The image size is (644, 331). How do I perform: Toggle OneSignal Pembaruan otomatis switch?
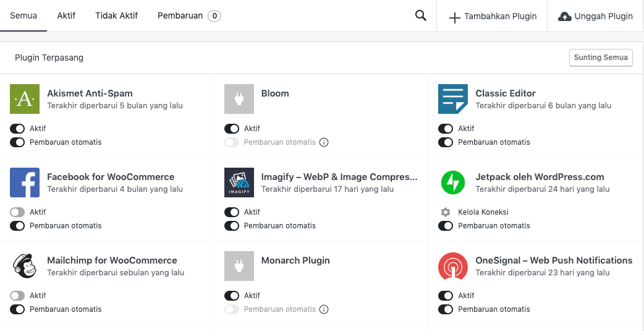(x=446, y=309)
